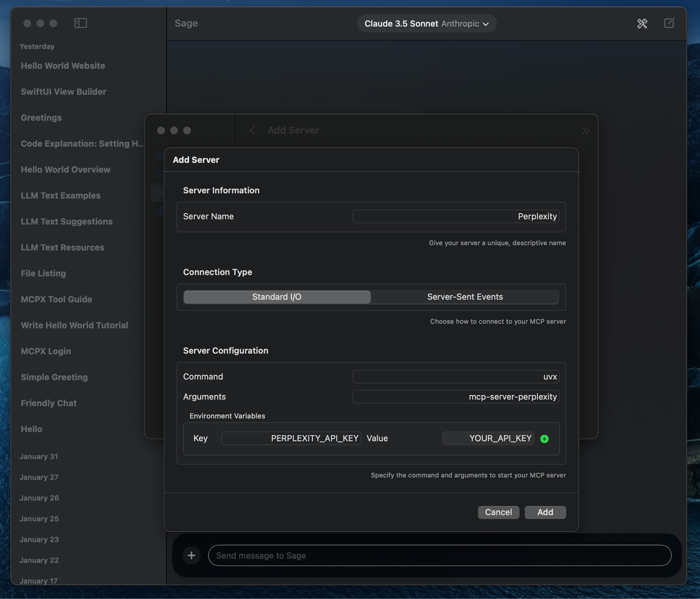Image resolution: width=700 pixels, height=599 pixels.
Task: Click the Value field YOUR_API_KEY
Action: 488,439
